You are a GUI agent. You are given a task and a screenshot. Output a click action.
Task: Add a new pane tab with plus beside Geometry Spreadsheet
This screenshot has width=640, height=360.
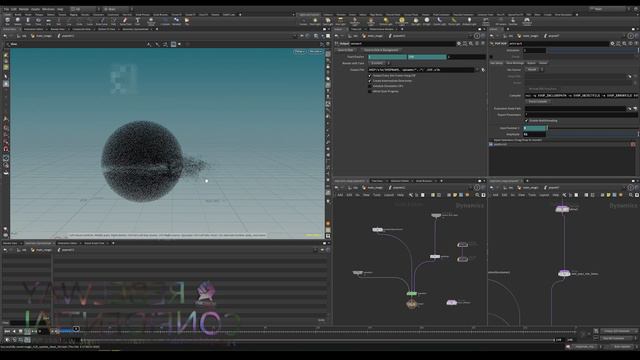click(x=113, y=243)
